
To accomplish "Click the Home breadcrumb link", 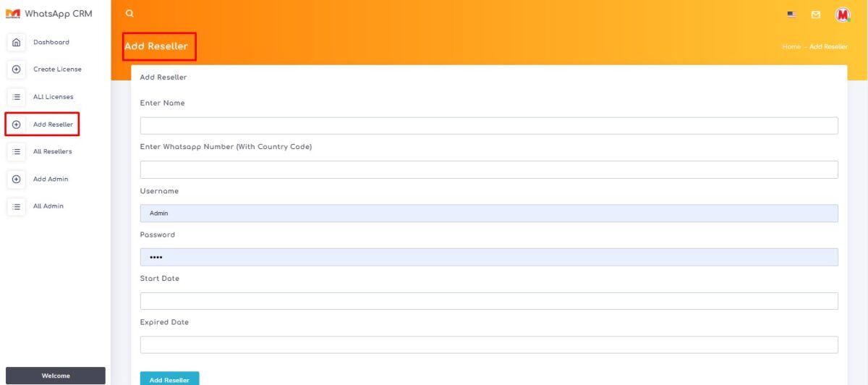I will pos(791,47).
